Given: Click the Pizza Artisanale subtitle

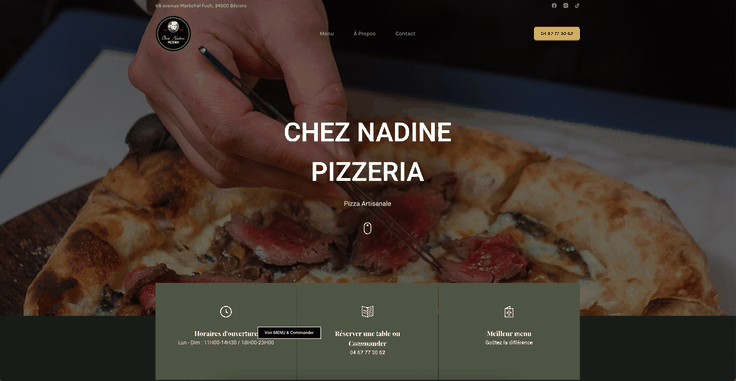Looking at the screenshot, I should click(x=368, y=204).
